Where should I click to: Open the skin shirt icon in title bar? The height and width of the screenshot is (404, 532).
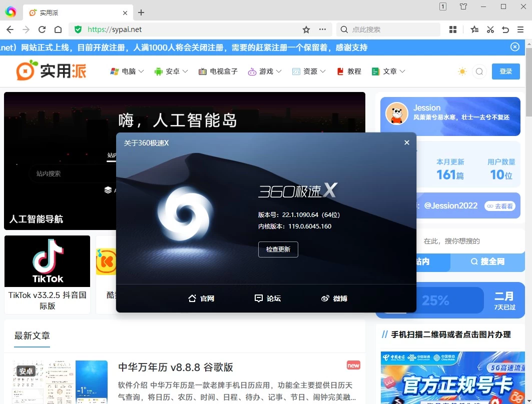(463, 6)
